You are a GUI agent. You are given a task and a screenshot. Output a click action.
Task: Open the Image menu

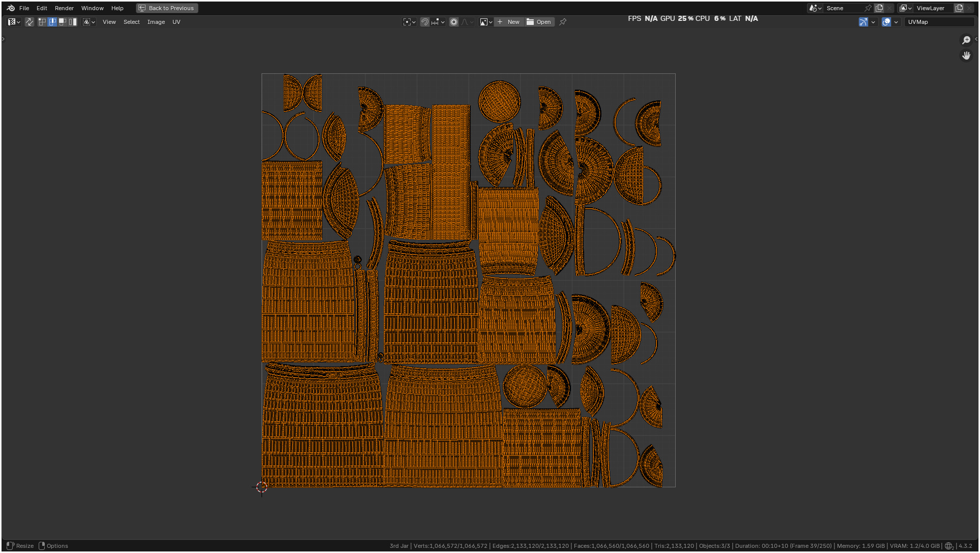156,22
